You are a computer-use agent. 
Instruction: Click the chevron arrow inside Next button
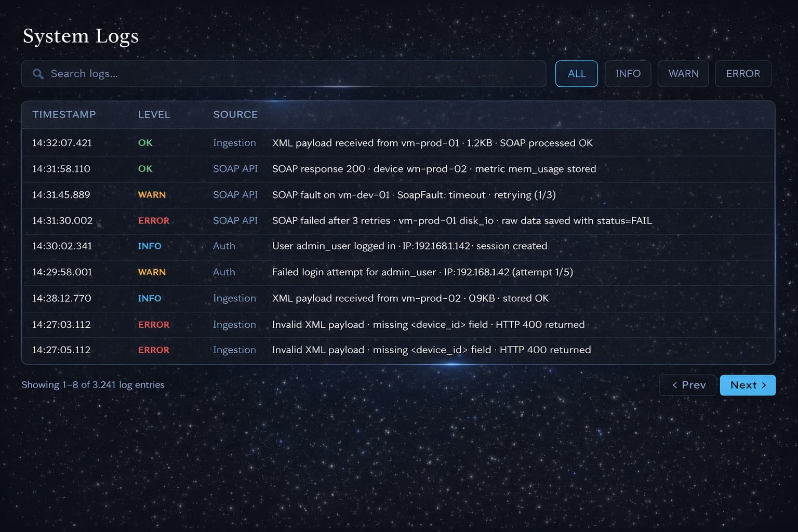tap(763, 385)
